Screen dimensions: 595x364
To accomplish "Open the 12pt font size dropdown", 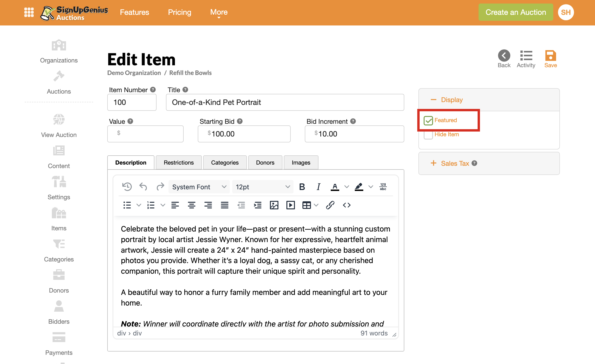I will [x=262, y=187].
